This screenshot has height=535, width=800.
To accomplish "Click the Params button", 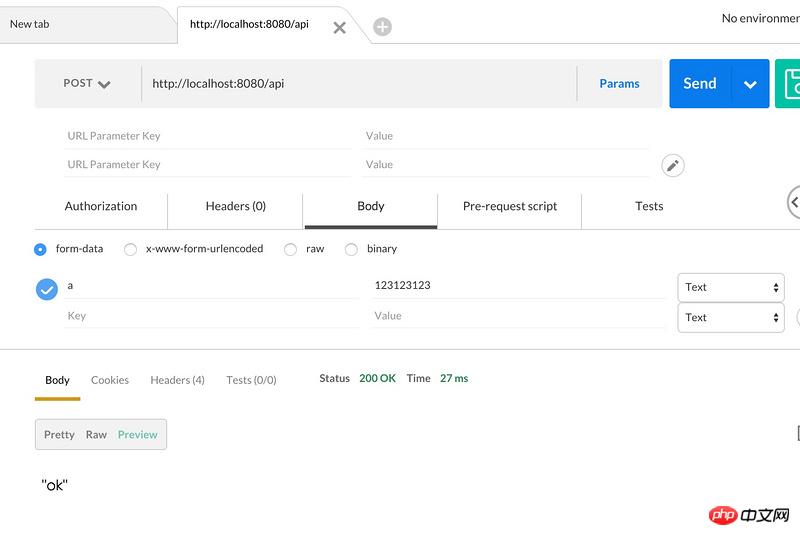I will (619, 84).
